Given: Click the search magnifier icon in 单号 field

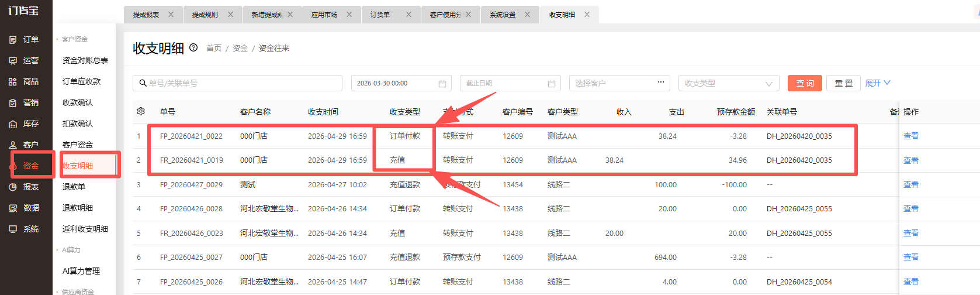Looking at the screenshot, I should click(143, 83).
